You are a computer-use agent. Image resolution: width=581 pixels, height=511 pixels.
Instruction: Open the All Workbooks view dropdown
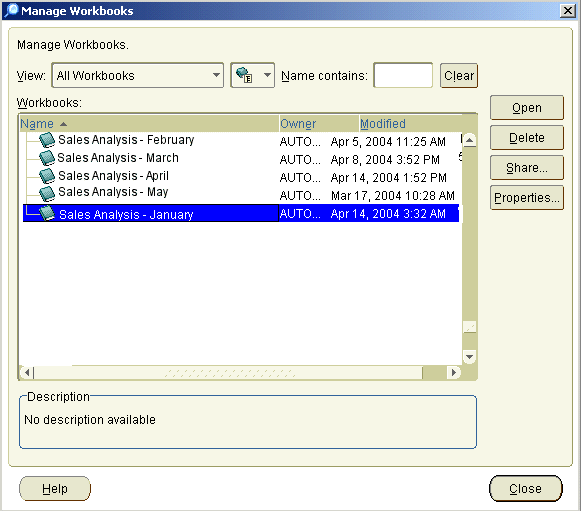[x=138, y=75]
